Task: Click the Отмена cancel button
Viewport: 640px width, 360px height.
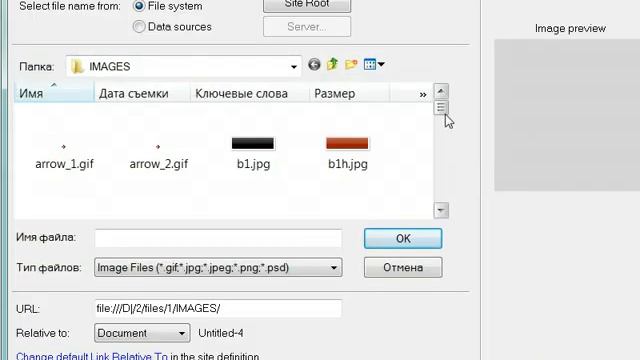Action: click(403, 267)
